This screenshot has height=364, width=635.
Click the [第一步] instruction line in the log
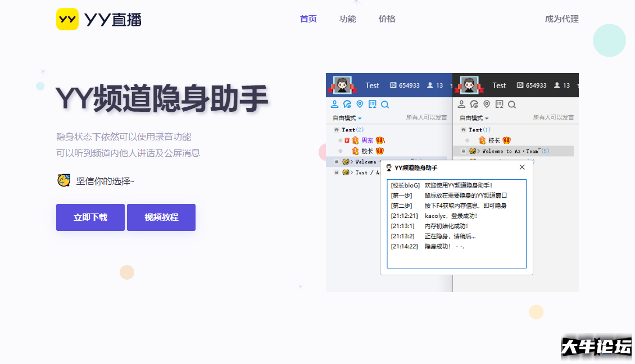point(448,195)
